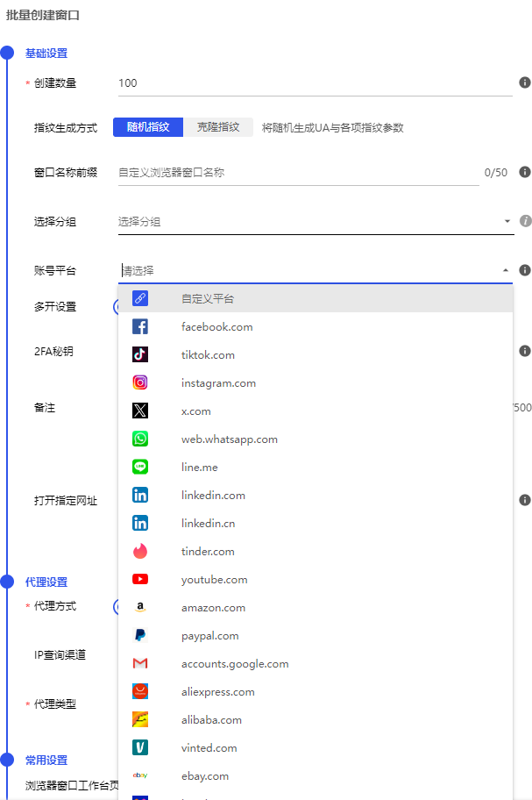The width and height of the screenshot is (532, 800).
Task: Click the WhatsApp logo icon
Action: [x=140, y=439]
